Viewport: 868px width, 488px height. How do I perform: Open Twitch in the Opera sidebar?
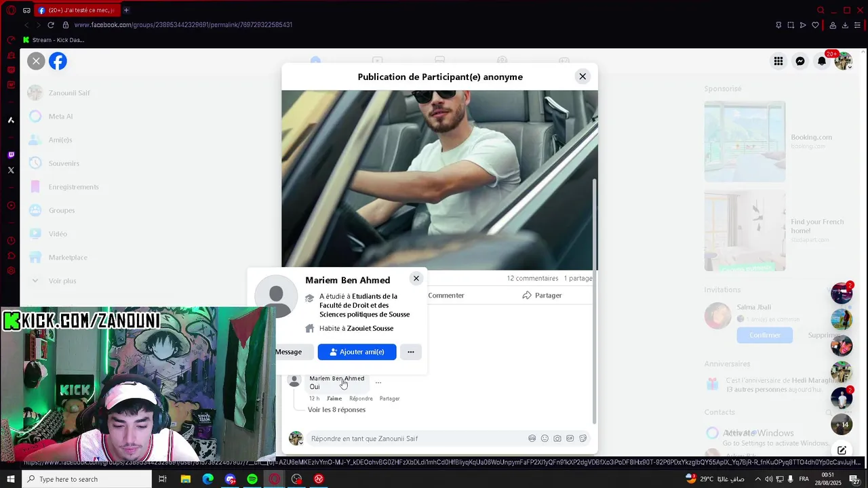(x=11, y=155)
